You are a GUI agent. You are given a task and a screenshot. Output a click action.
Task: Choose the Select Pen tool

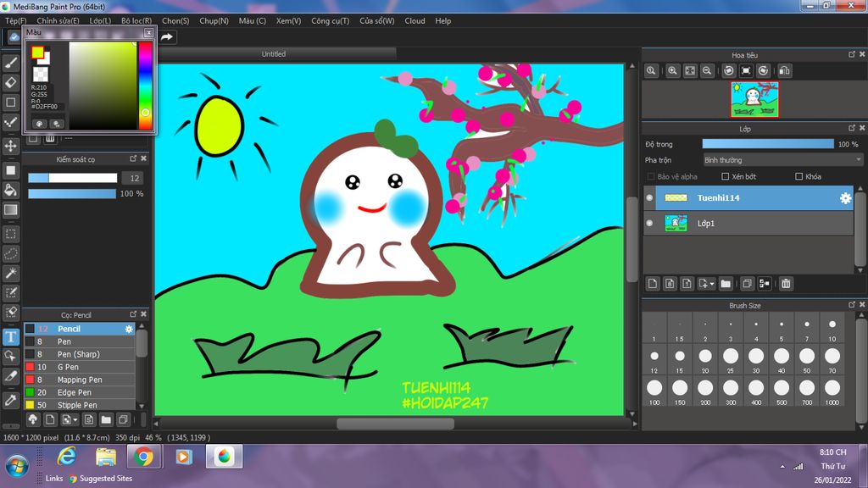[10, 292]
